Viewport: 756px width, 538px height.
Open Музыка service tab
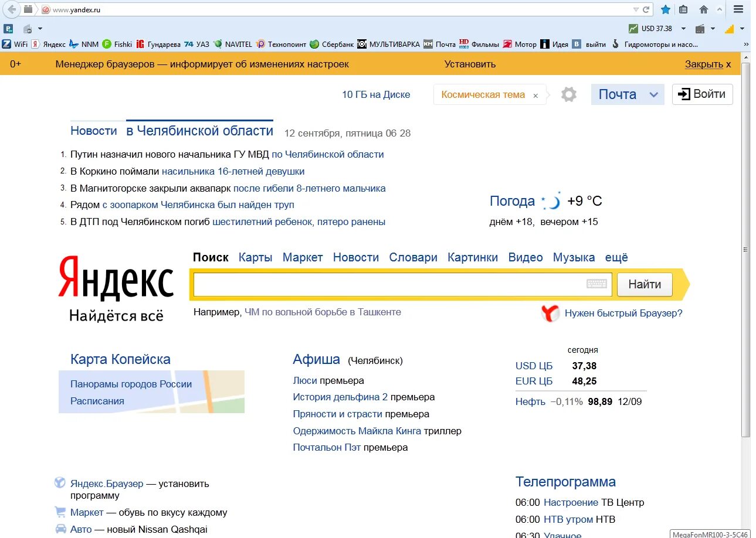[x=574, y=257]
